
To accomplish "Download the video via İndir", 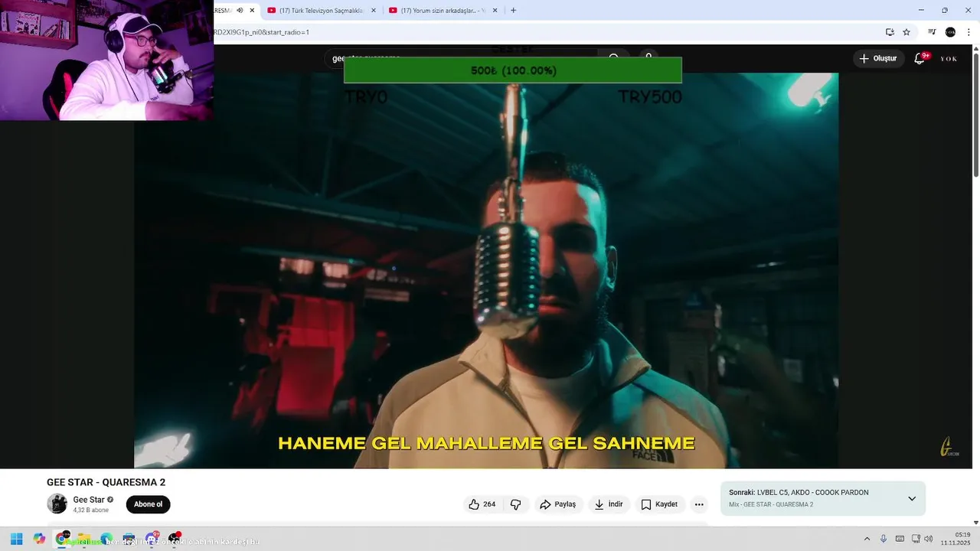I will [x=609, y=504].
